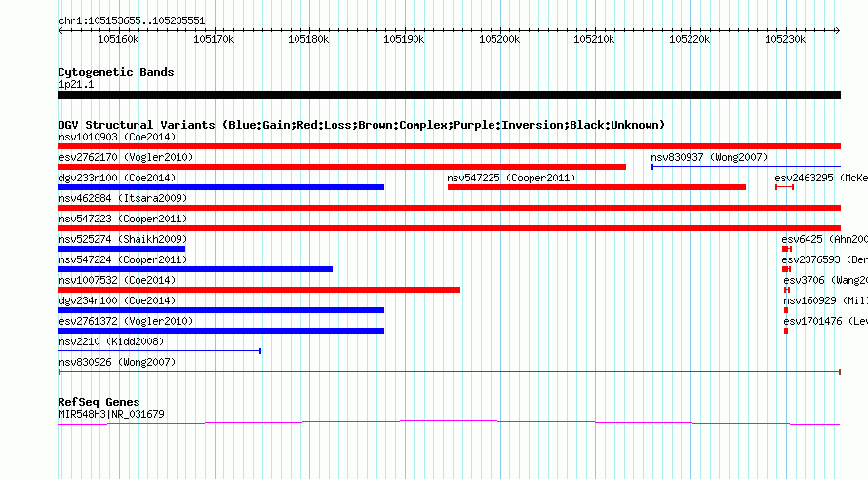Click the brown nsv830926 complex variant line

coord(449,372)
